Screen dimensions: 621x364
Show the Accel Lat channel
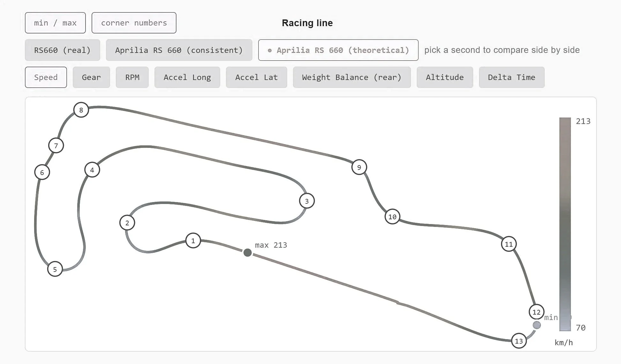[x=257, y=77]
